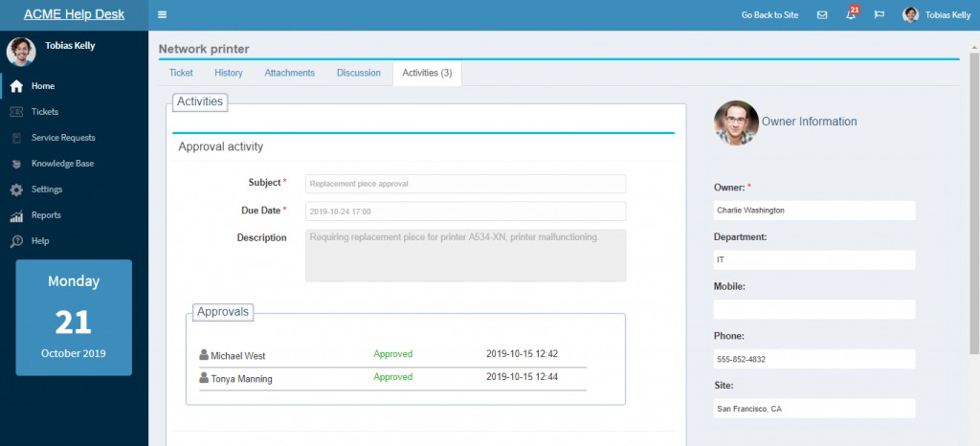Click the Home house icon

17,86
